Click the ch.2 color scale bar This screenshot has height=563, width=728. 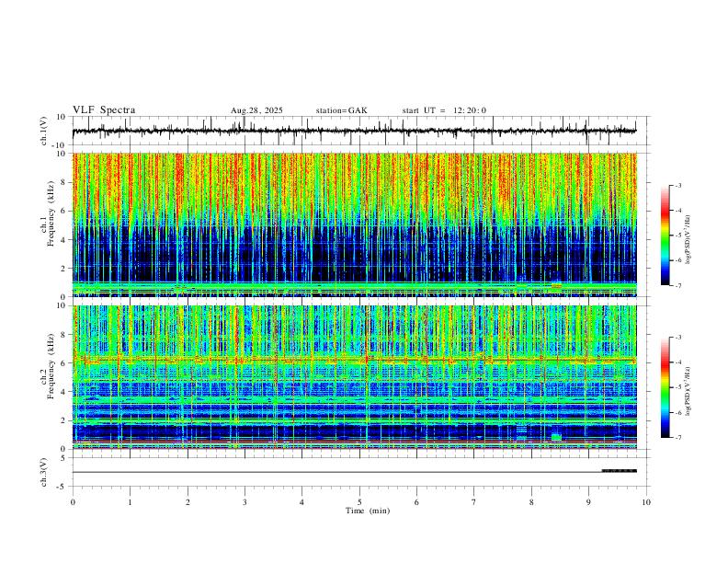(x=665, y=387)
